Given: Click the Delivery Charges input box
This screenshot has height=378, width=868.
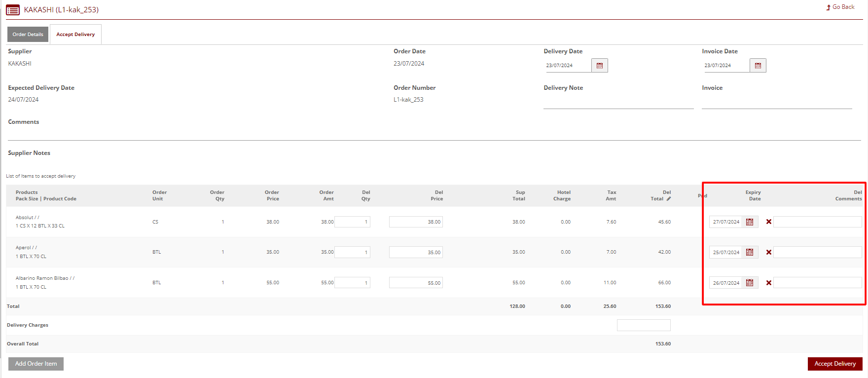Looking at the screenshot, I should tap(644, 325).
